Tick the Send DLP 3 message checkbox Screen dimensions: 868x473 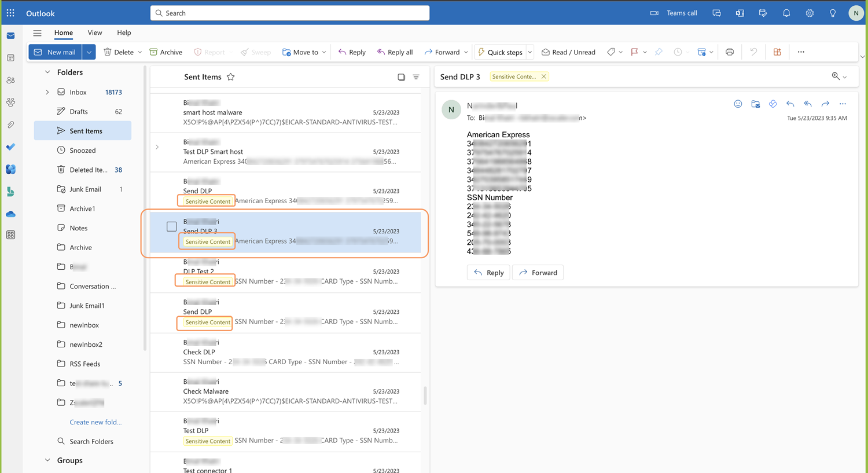click(171, 226)
